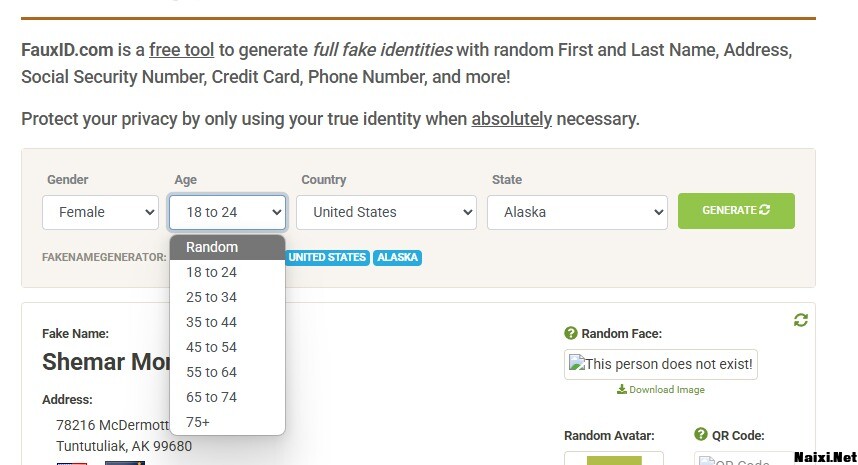
Task: Click the ALASKA tag badge
Action: [x=398, y=257]
